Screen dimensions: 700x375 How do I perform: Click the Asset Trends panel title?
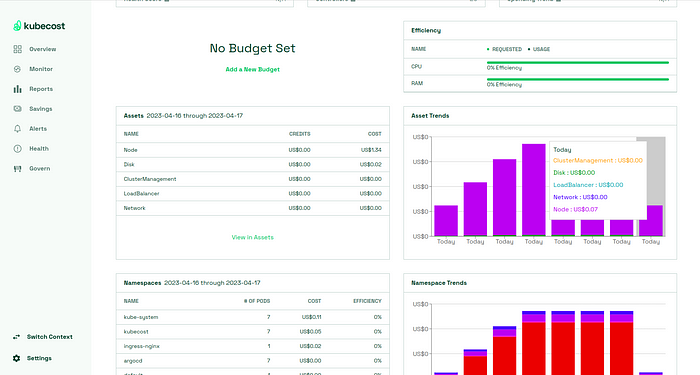430,116
